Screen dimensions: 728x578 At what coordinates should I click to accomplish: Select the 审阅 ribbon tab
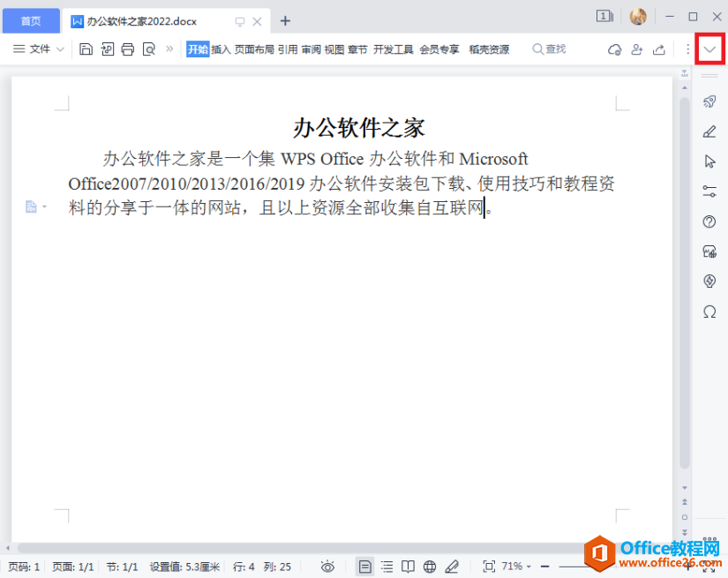[311, 49]
